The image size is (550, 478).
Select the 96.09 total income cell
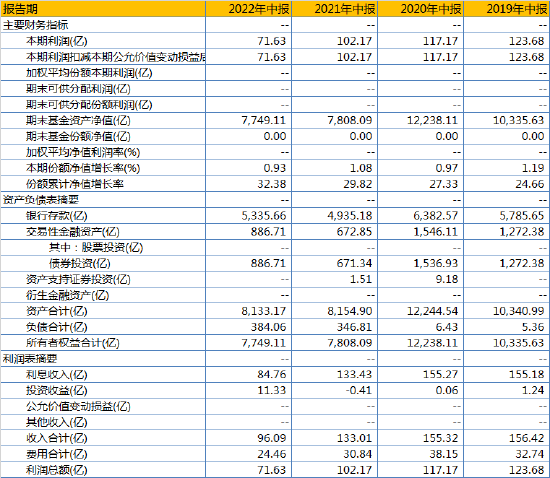pyautogui.click(x=249, y=438)
